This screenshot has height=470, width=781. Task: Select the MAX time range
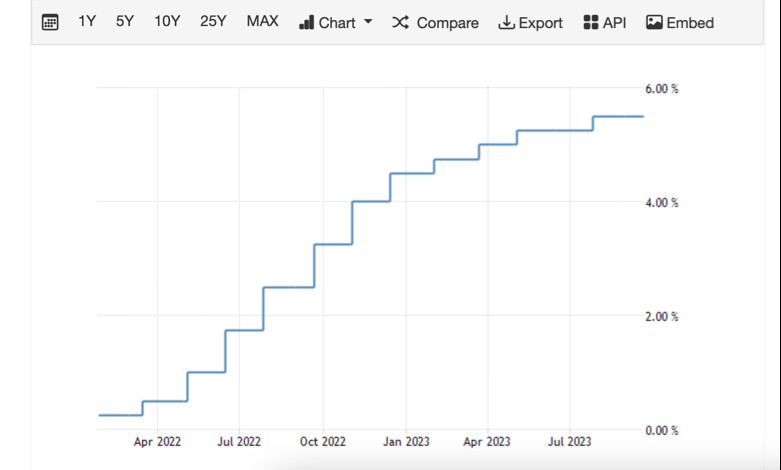pos(262,21)
